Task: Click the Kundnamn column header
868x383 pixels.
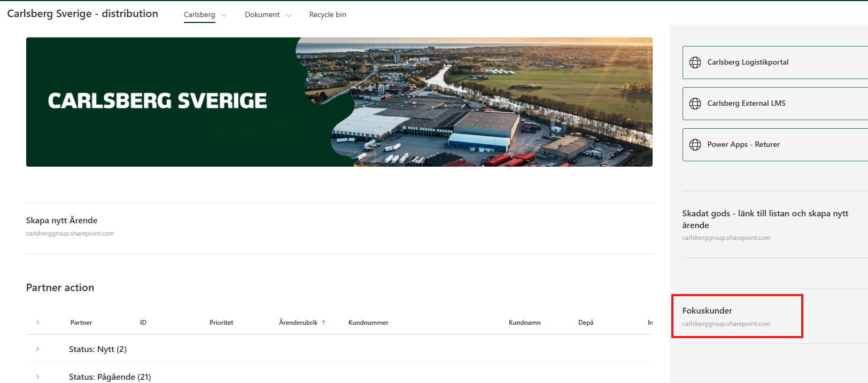Action: point(524,323)
